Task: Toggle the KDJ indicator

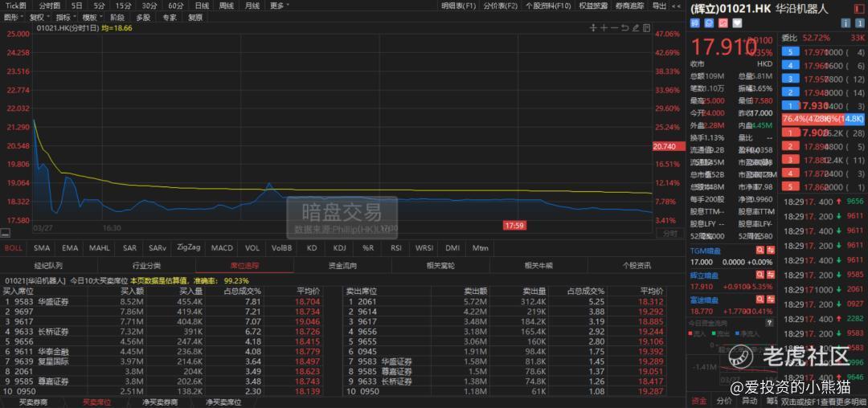Action: 339,248
